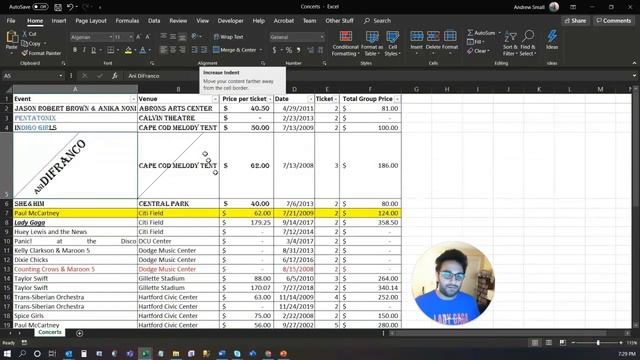Image resolution: width=640 pixels, height=360 pixels.
Task: Click the Decrease Indent icon
Action: click(x=195, y=50)
